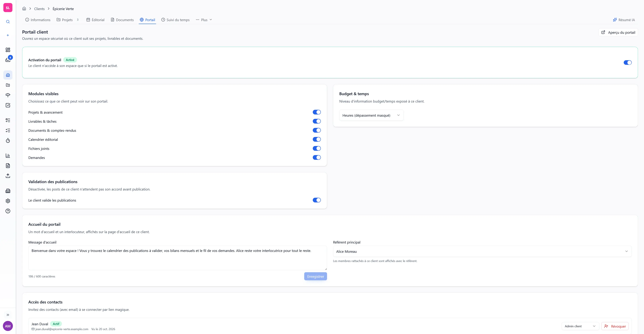Open Référent principal Alice Moreau dropdown

point(482,251)
